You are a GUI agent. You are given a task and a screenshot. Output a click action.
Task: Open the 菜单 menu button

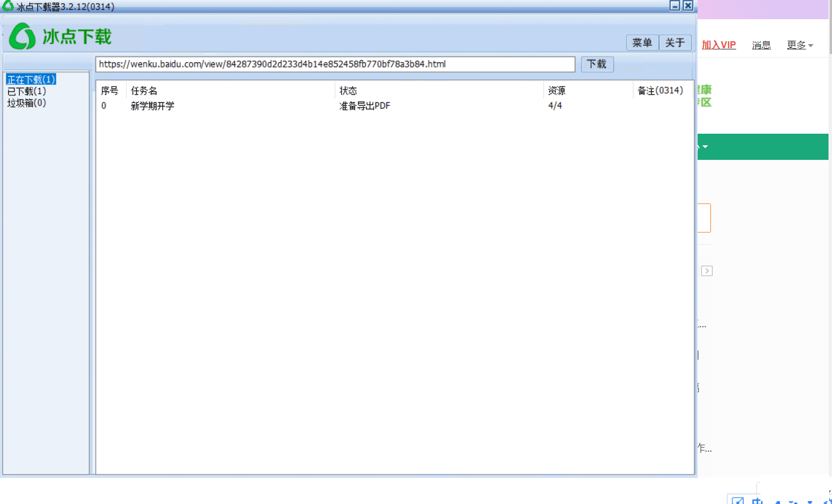click(x=642, y=42)
